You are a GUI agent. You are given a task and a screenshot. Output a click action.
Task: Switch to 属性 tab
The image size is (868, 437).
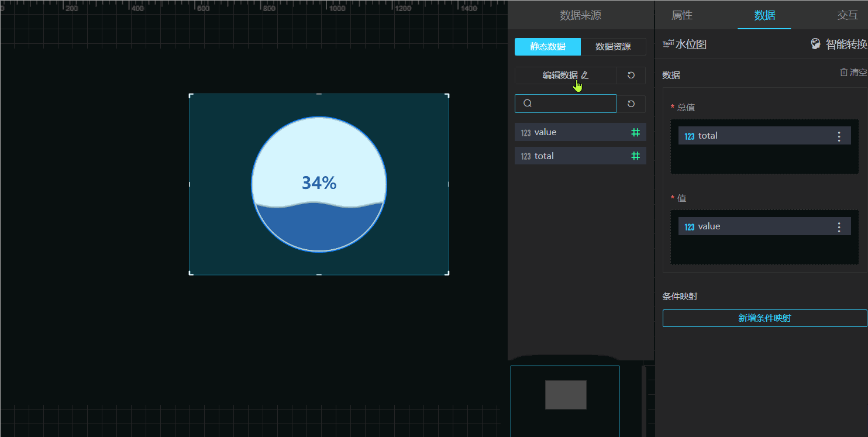tap(682, 15)
